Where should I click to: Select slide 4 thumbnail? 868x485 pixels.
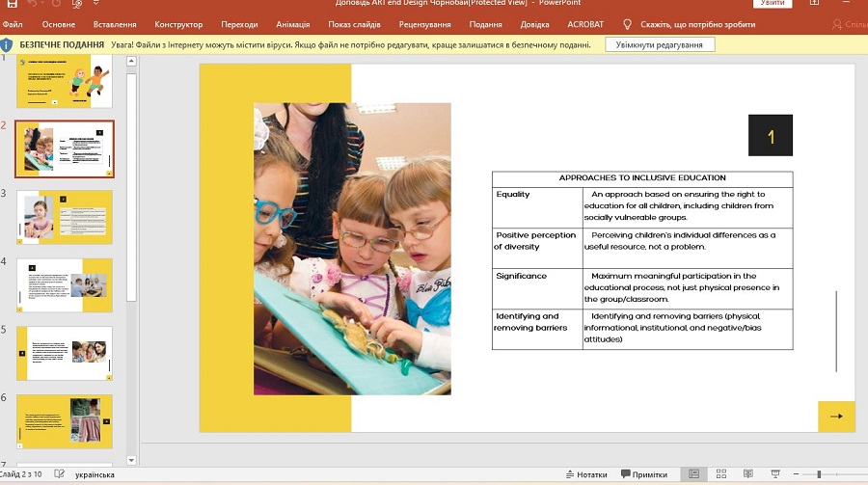point(65,285)
